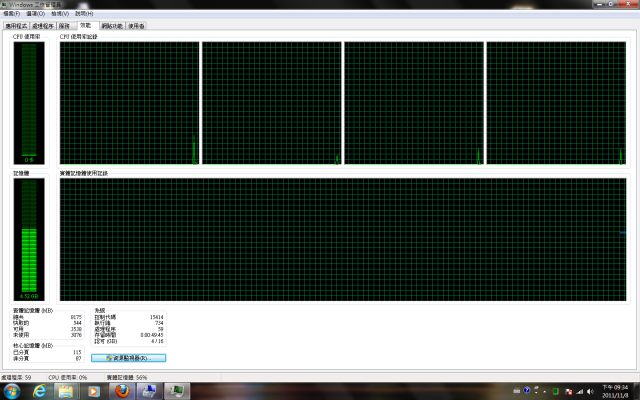Show hidden system tray icons arrow

544,392
